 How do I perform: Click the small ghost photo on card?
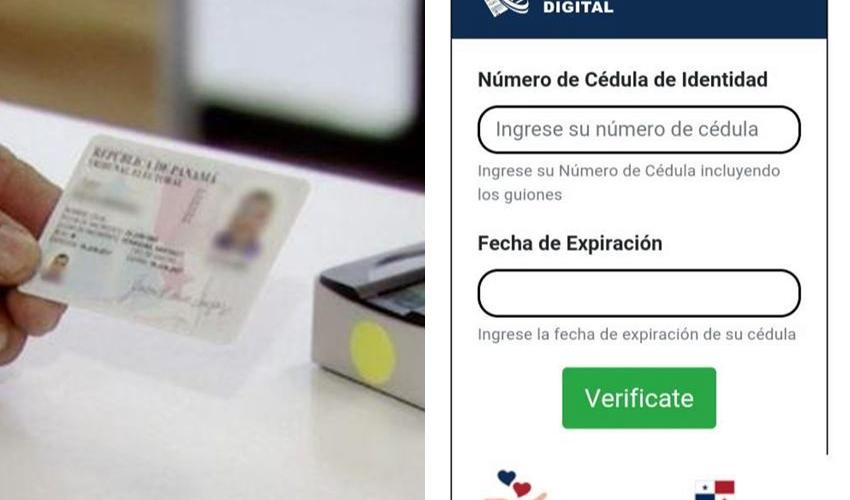tap(56, 267)
